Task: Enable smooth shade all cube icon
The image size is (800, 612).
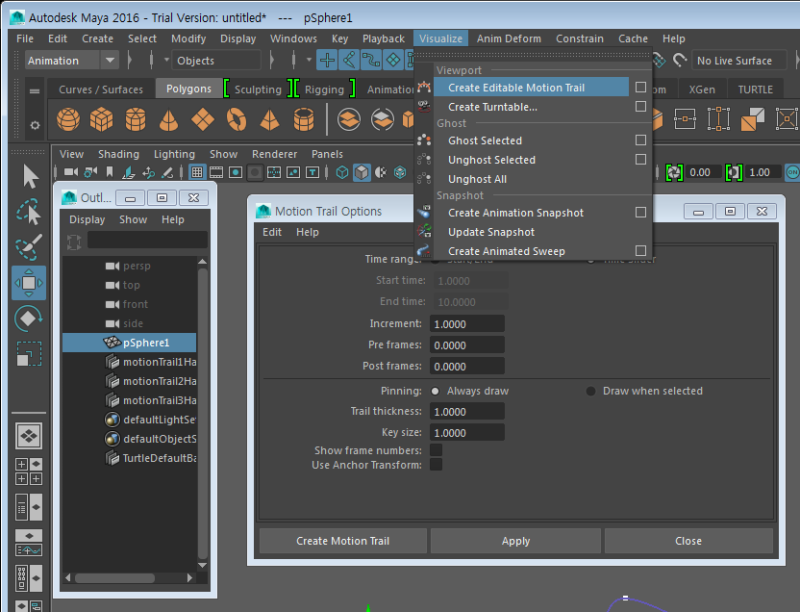Action: [x=361, y=172]
